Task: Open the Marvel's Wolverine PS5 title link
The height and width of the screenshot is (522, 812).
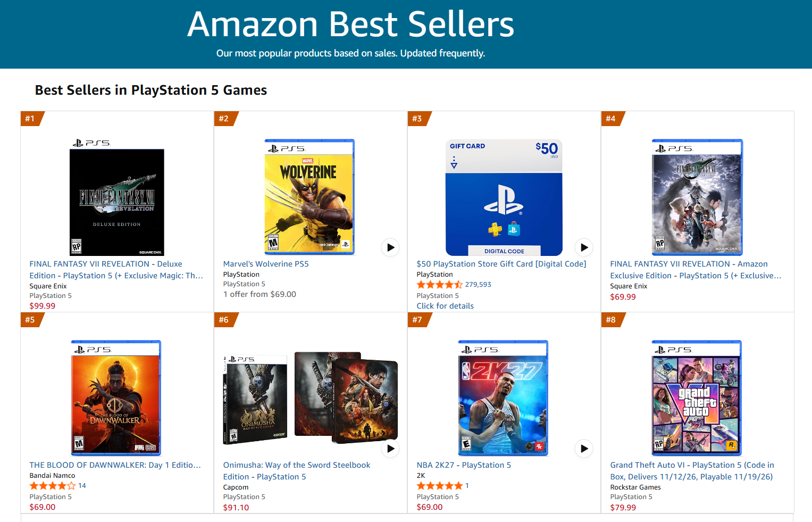Action: click(266, 264)
